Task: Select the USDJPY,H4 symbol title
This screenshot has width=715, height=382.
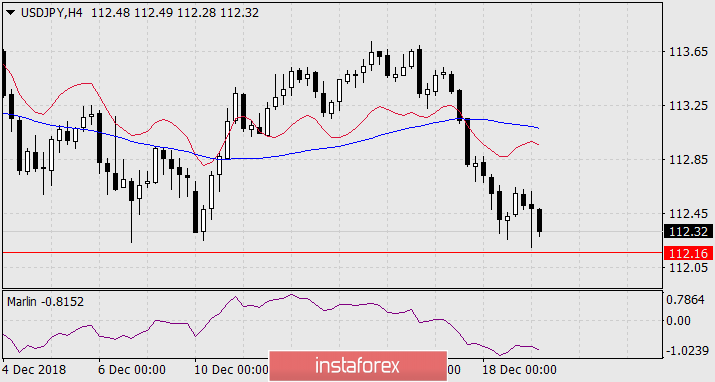Action: (x=52, y=13)
